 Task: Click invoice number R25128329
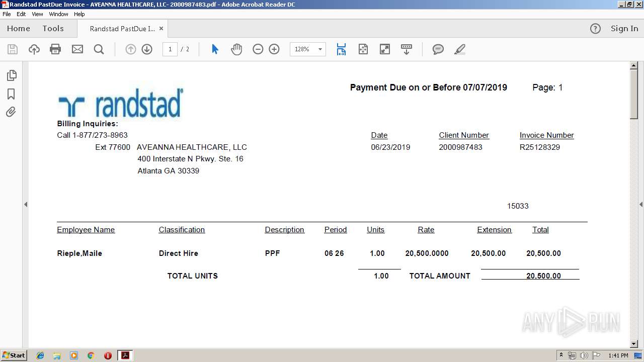(x=540, y=147)
